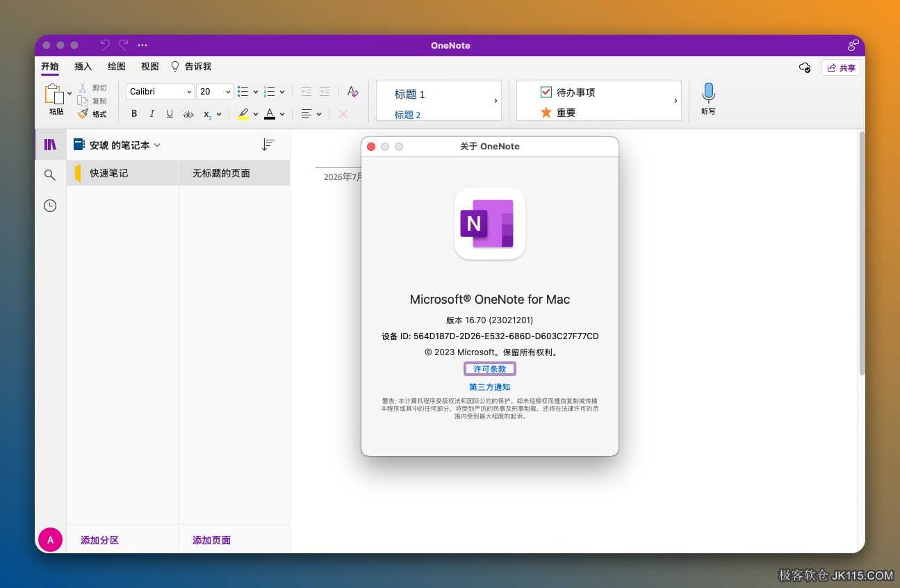Open recent notes clock icon
Image resolution: width=900 pixels, height=588 pixels.
coord(50,206)
